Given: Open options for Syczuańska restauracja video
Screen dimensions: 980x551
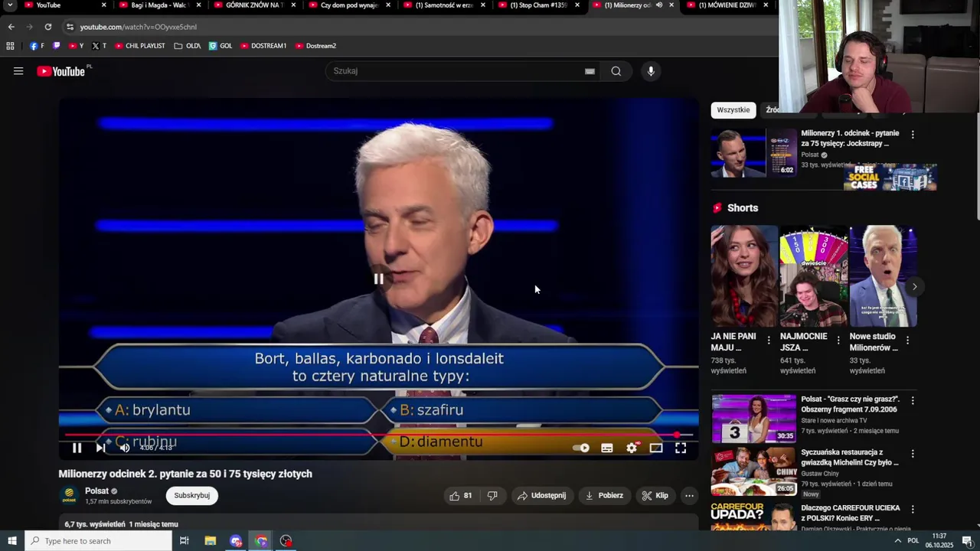Looking at the screenshot, I should tap(912, 454).
